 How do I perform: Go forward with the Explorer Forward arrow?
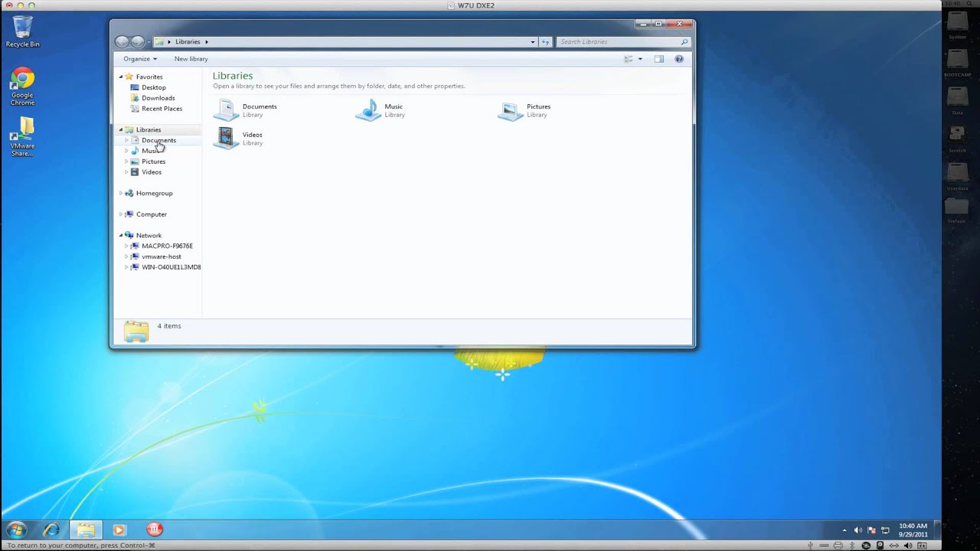click(138, 42)
